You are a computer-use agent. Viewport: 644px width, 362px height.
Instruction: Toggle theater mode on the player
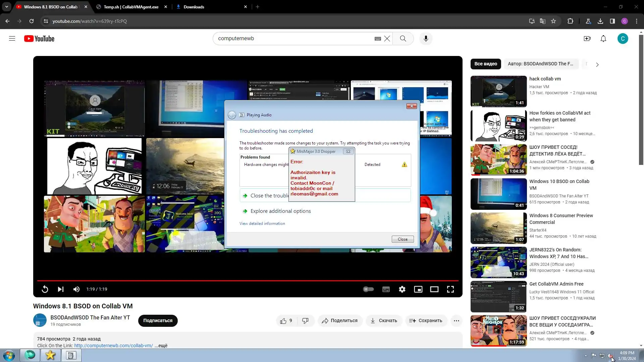[x=434, y=289]
